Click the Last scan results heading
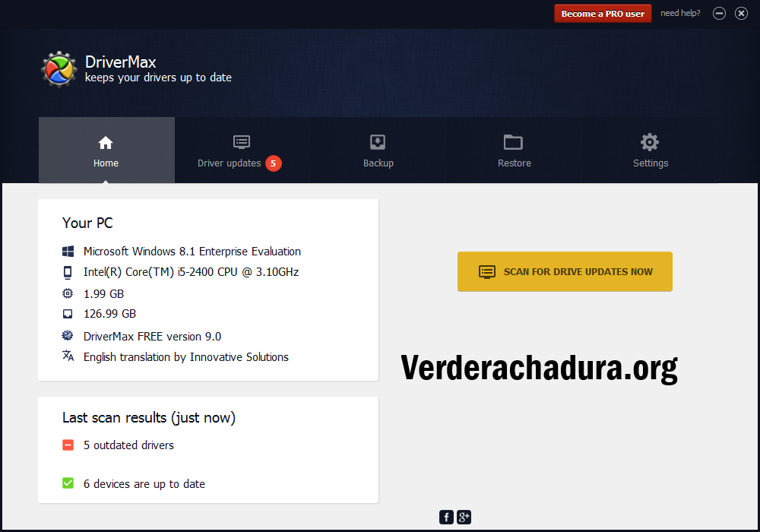760x532 pixels. pos(149,418)
